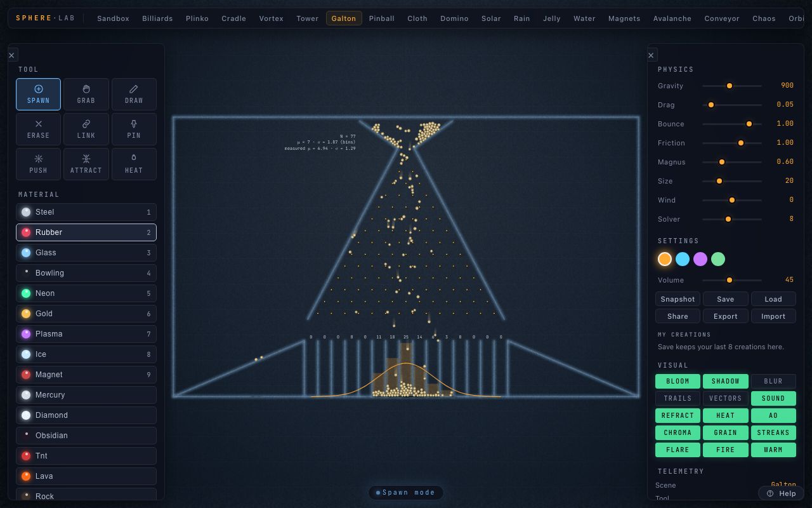
Task: Activate the Push tool
Action: pos(38,164)
